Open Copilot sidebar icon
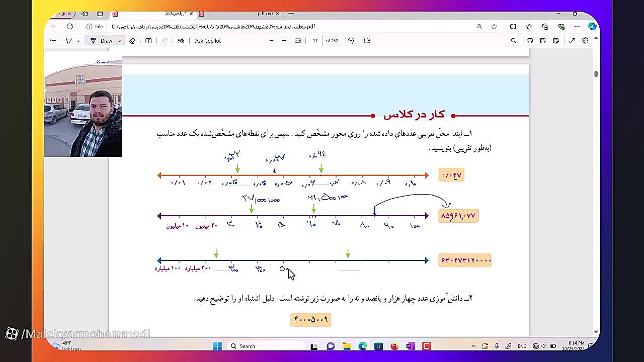 tap(592, 27)
